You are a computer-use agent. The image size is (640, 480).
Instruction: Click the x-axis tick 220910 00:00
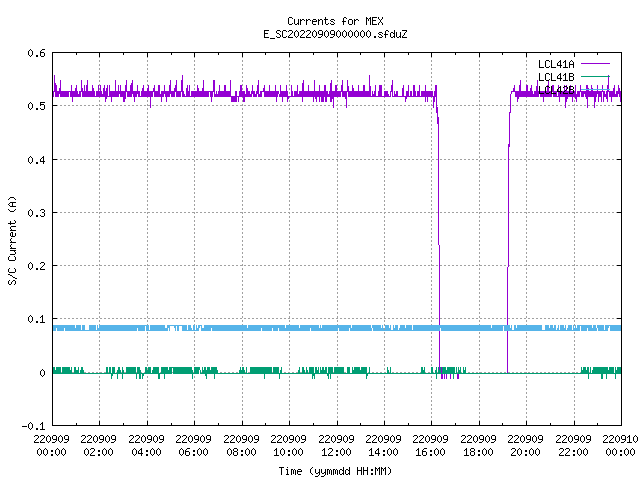(620, 445)
